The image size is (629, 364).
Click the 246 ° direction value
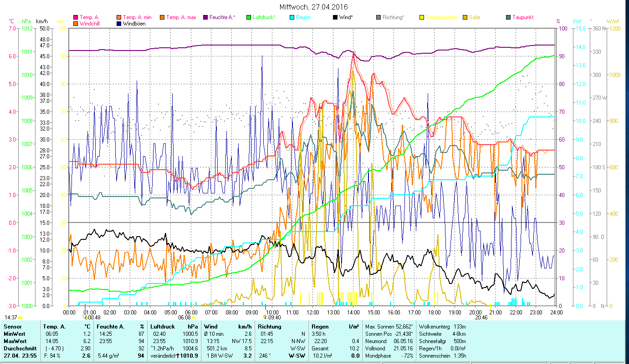point(265,356)
